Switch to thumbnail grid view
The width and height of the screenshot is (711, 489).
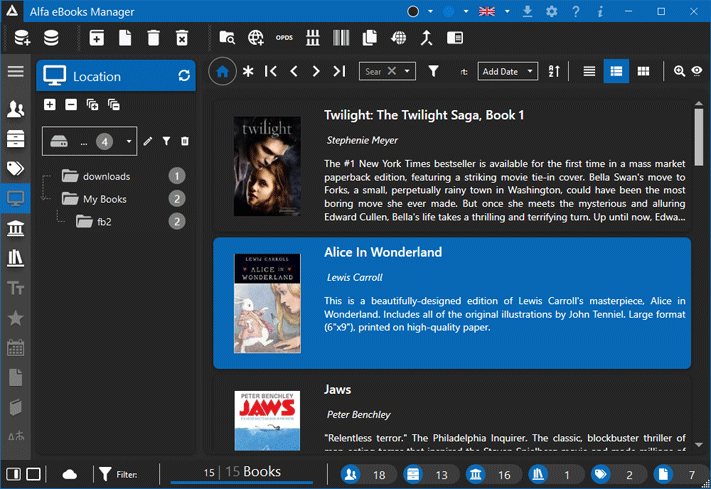[643, 71]
